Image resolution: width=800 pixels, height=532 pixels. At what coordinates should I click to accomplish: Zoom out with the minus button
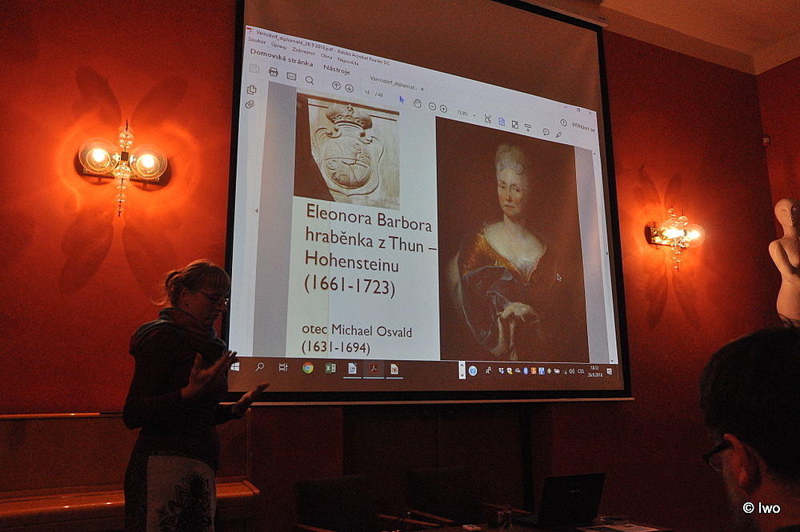coord(432,106)
